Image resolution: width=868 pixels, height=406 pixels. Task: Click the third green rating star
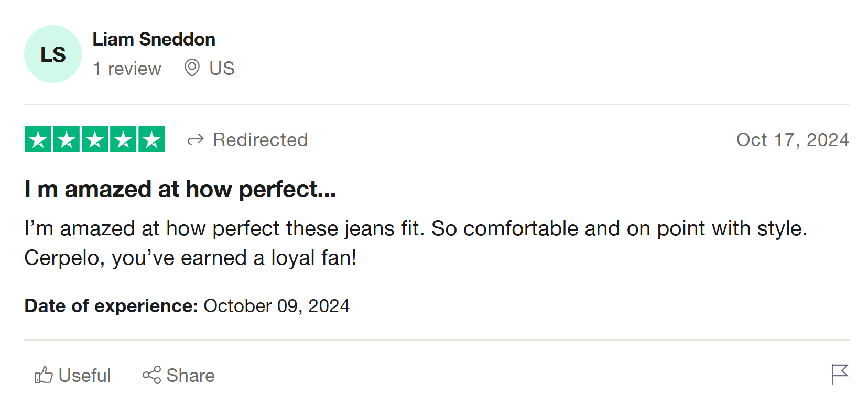point(95,139)
